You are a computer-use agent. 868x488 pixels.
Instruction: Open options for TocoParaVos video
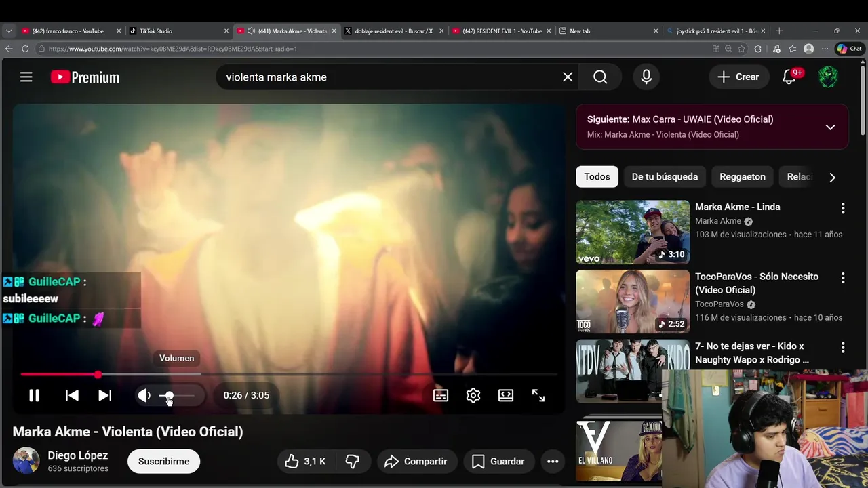pos(843,278)
